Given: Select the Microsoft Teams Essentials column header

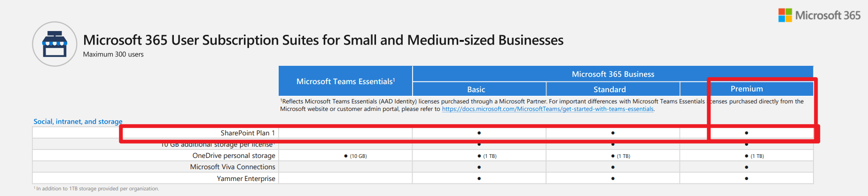Looking at the screenshot, I should 345,81.
